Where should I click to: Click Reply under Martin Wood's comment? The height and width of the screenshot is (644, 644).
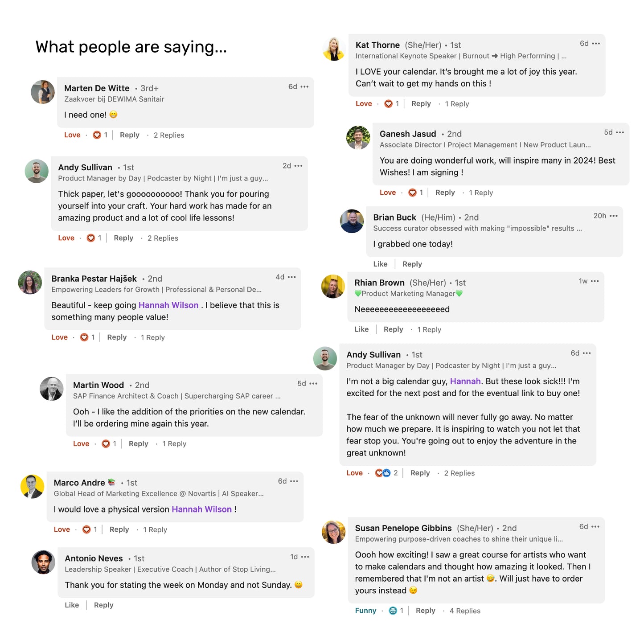(139, 444)
